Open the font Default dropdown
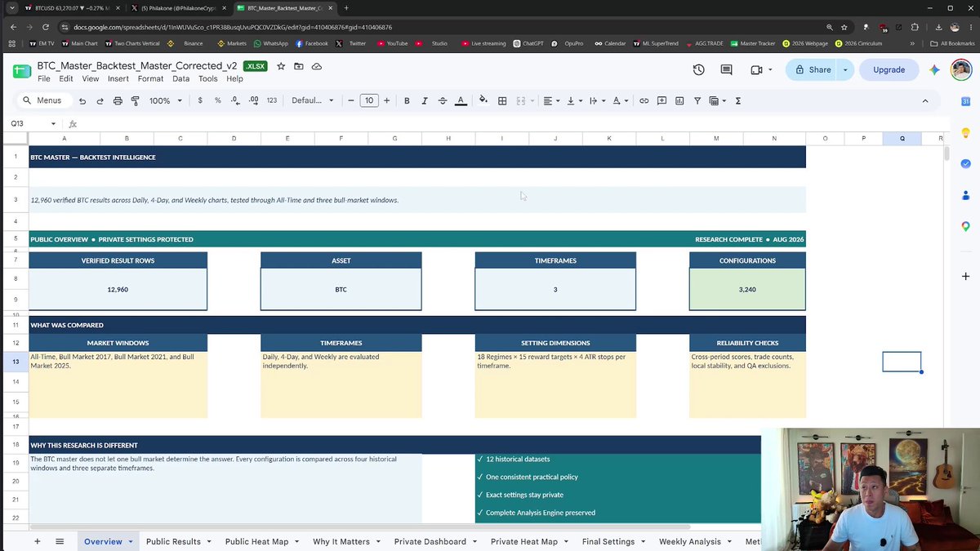 (x=313, y=100)
